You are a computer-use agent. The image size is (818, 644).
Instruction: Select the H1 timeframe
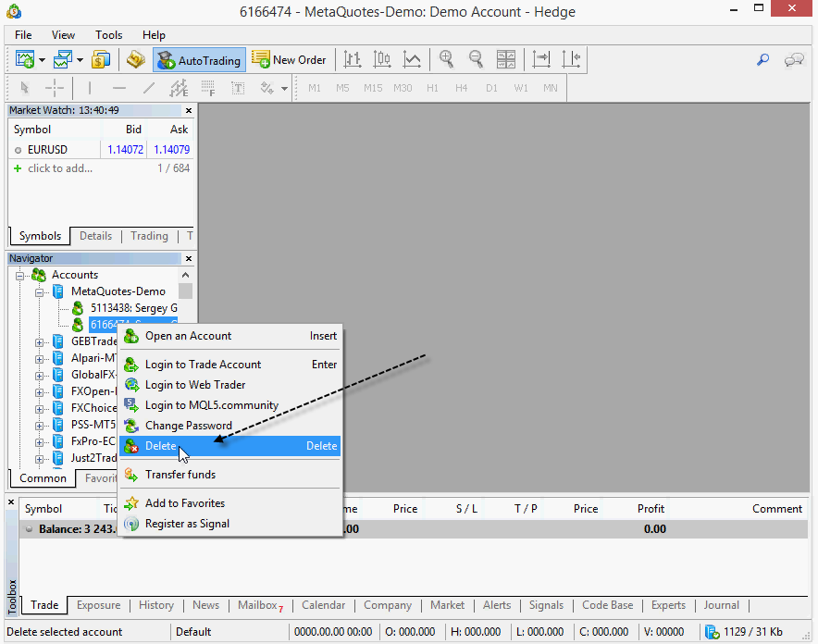pyautogui.click(x=432, y=88)
